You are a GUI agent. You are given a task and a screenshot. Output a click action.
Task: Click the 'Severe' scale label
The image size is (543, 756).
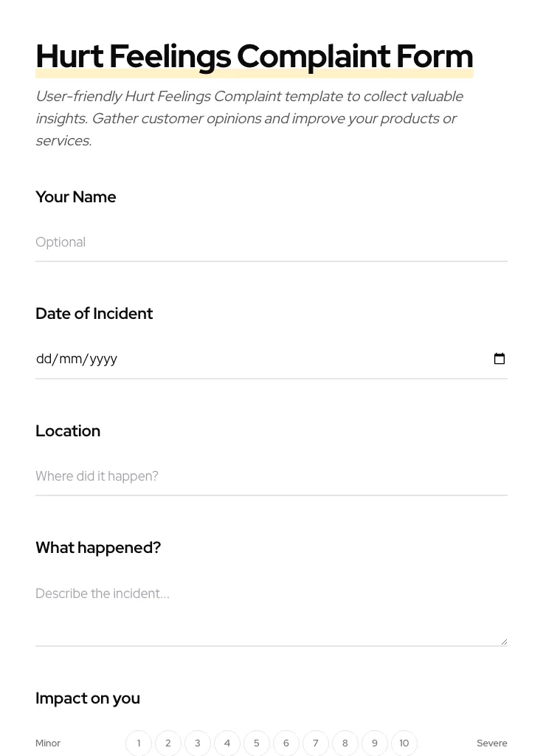[492, 743]
